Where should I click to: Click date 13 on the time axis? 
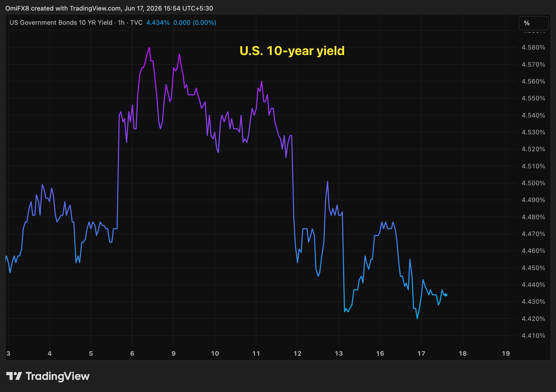coord(339,354)
